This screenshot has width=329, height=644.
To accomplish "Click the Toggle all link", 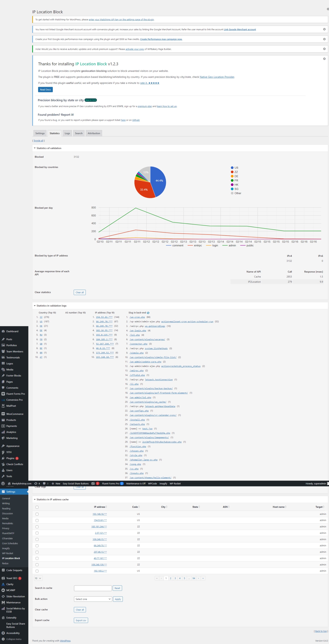I will tap(38, 141).
